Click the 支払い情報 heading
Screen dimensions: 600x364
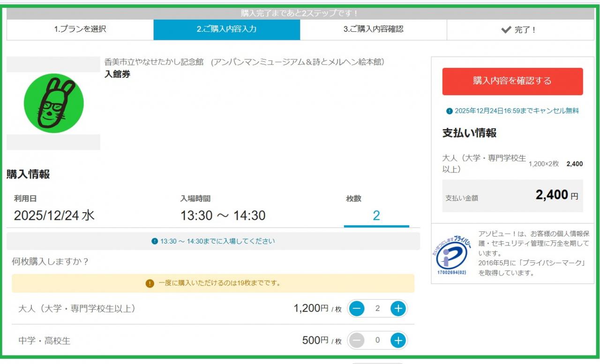(469, 133)
